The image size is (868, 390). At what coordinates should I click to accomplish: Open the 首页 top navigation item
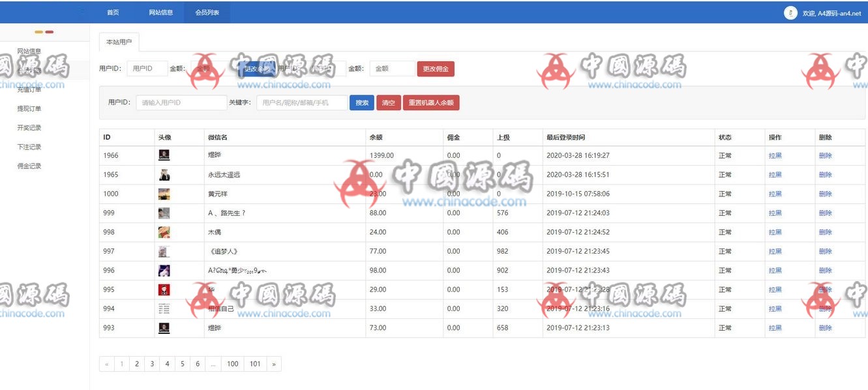click(113, 12)
